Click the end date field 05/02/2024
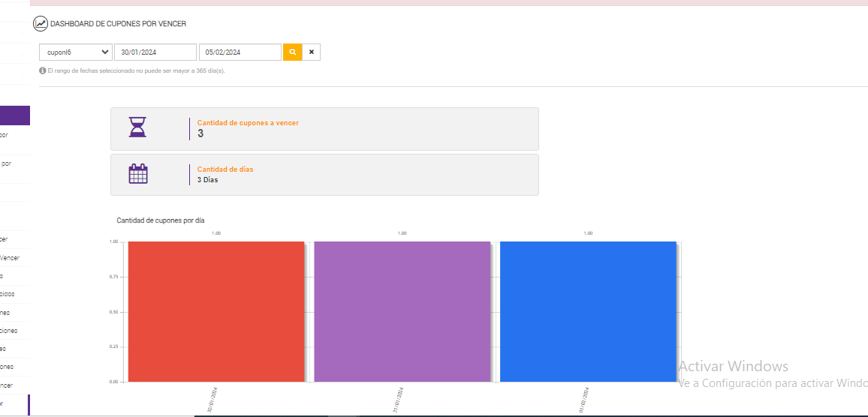Image resolution: width=868 pixels, height=417 pixels. [240, 52]
